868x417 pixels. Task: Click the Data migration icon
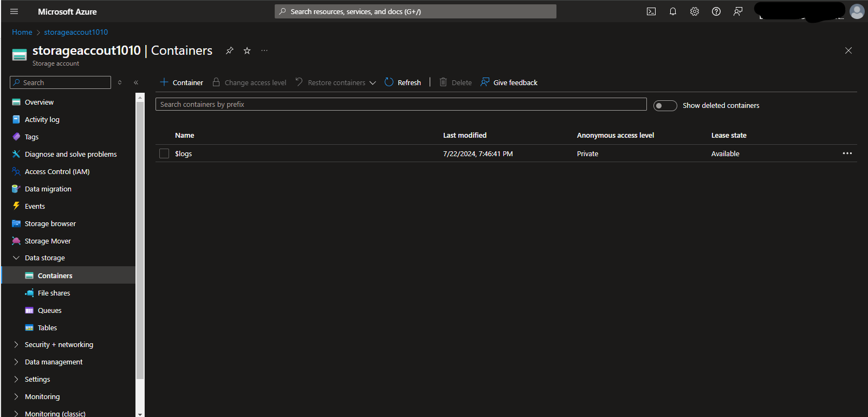(x=16, y=189)
